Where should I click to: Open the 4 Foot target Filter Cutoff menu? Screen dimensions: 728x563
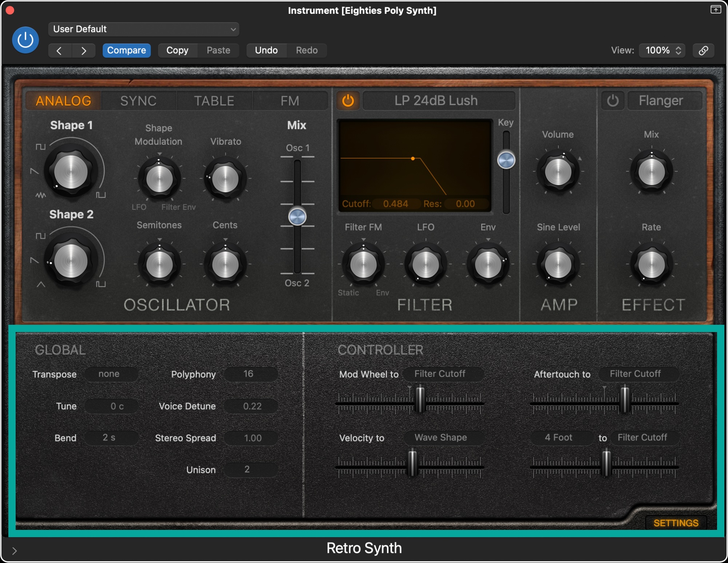[x=645, y=438]
